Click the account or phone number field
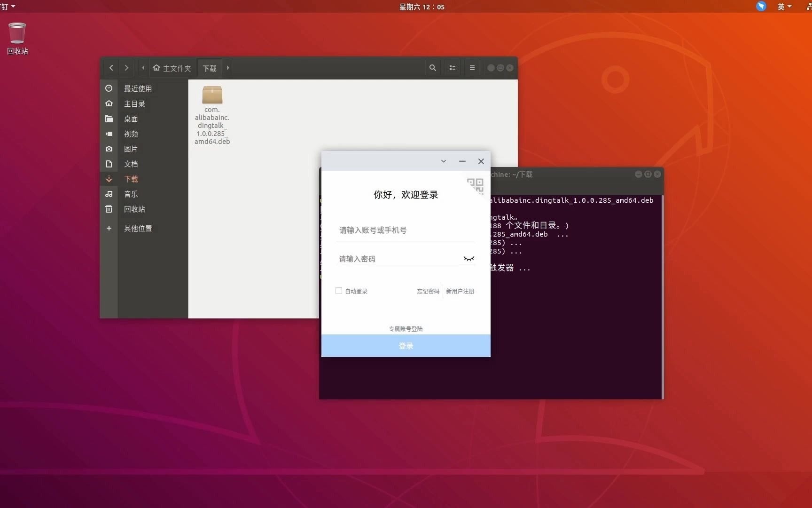 pyautogui.click(x=405, y=230)
